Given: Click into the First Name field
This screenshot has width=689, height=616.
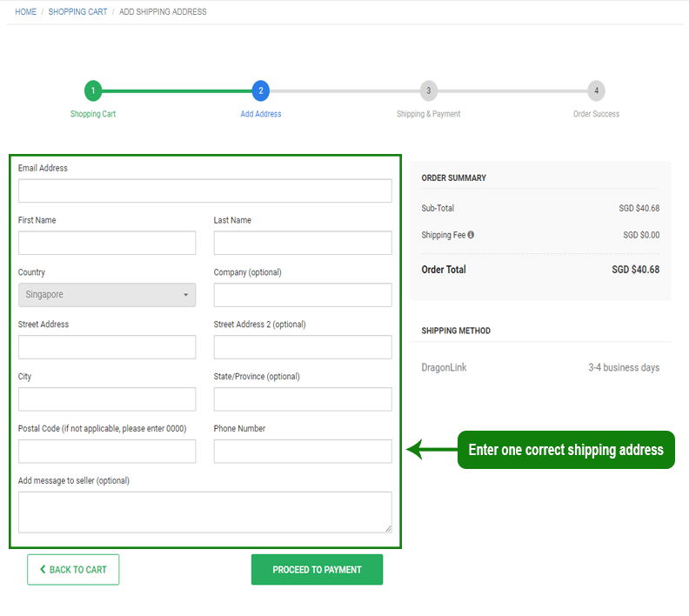Looking at the screenshot, I should [107, 243].
